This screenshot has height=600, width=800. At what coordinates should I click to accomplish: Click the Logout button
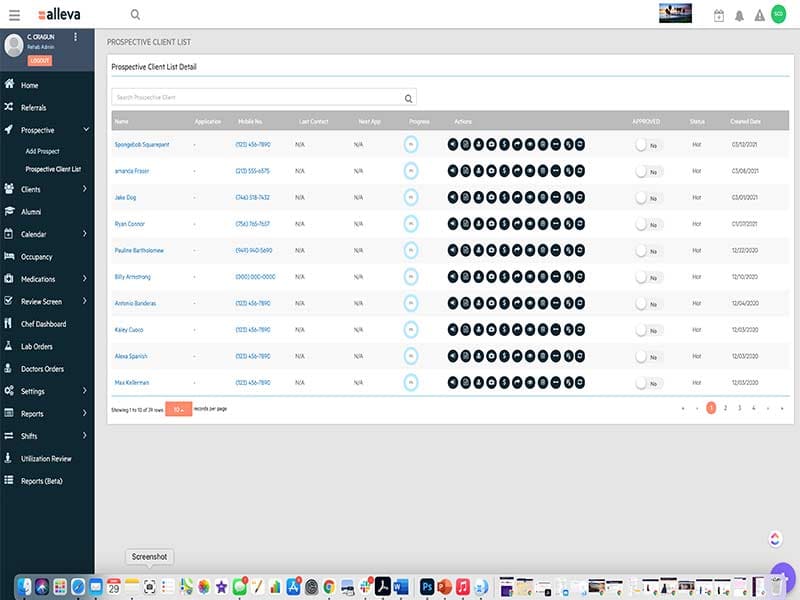[40, 60]
